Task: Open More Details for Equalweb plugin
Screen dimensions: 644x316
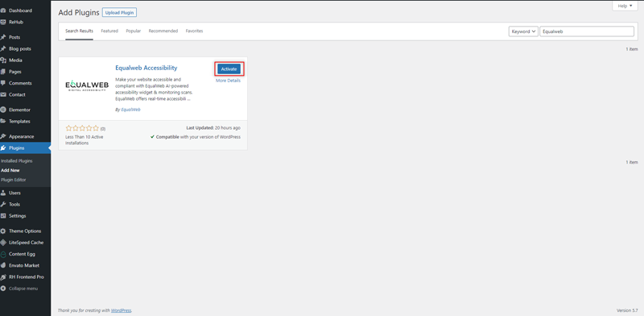Action: (x=229, y=81)
